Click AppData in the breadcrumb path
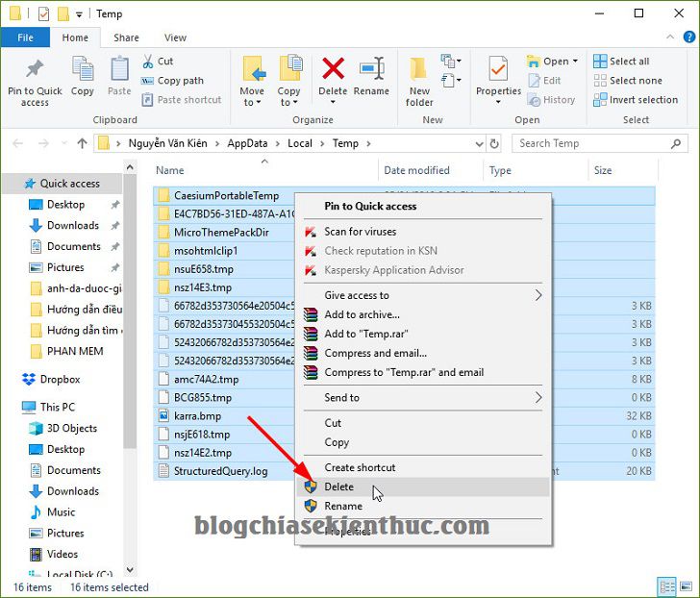The image size is (700, 598). click(247, 143)
